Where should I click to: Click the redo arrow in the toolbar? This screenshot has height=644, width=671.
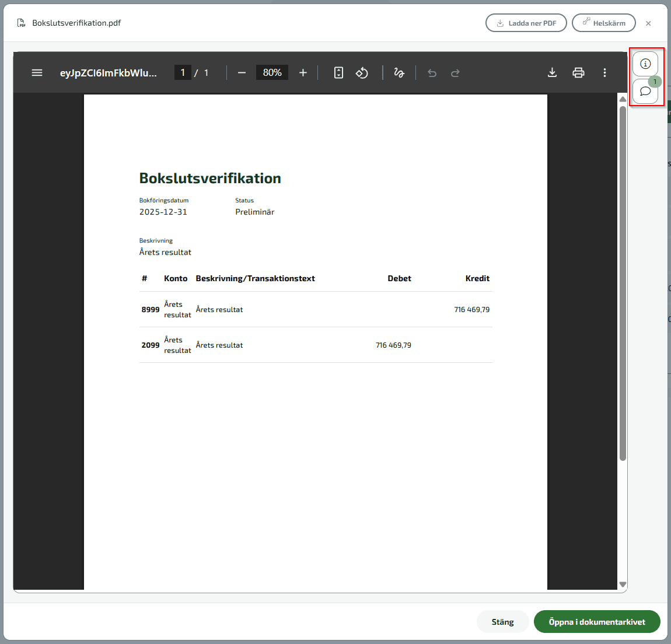[455, 72]
